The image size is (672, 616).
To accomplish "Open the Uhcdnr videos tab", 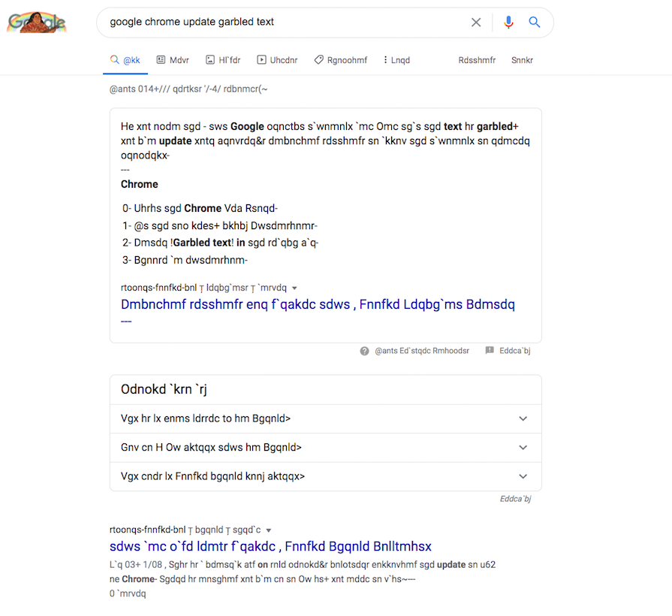I will (x=277, y=60).
